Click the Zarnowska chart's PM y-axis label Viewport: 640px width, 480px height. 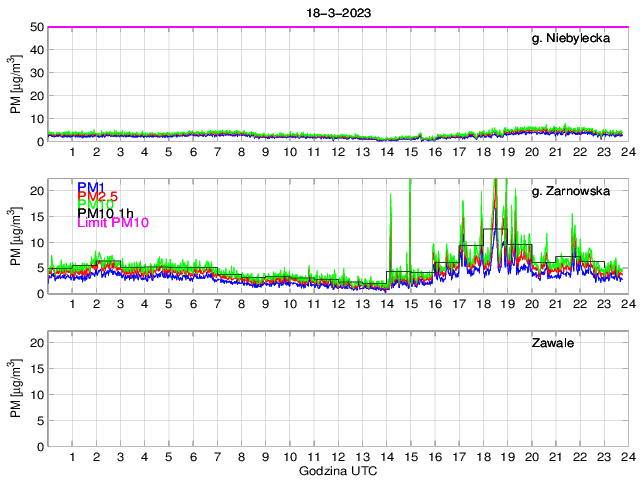tap(16, 238)
